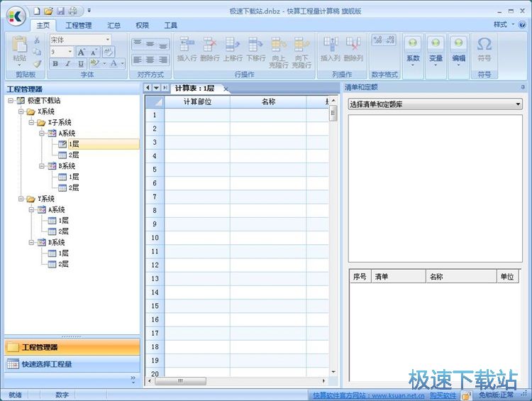This screenshot has width=532, height=401.
Task: Toggle center horizontal text alignment
Action: [150, 60]
